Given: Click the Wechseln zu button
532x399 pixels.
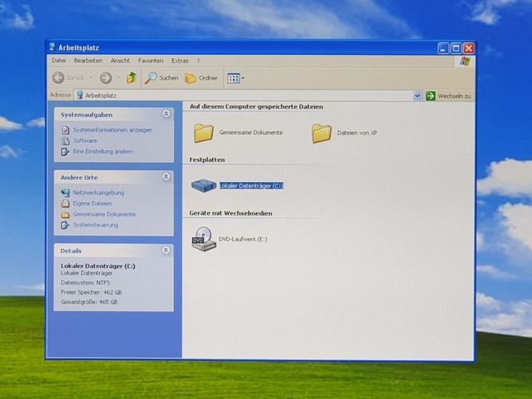Looking at the screenshot, I should tap(448, 96).
